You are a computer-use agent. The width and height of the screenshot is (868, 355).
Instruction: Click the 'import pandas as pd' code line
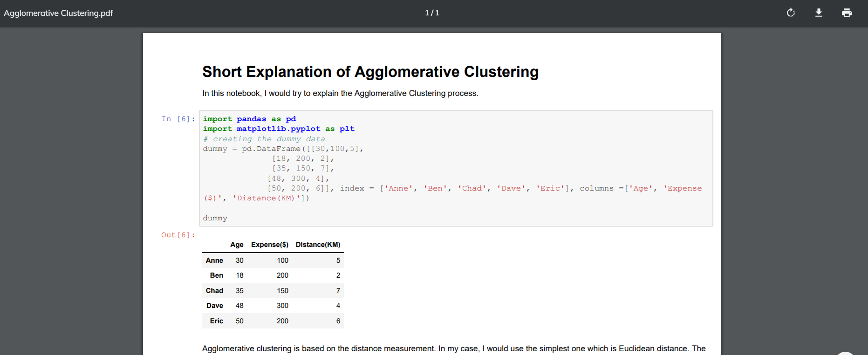click(249, 119)
